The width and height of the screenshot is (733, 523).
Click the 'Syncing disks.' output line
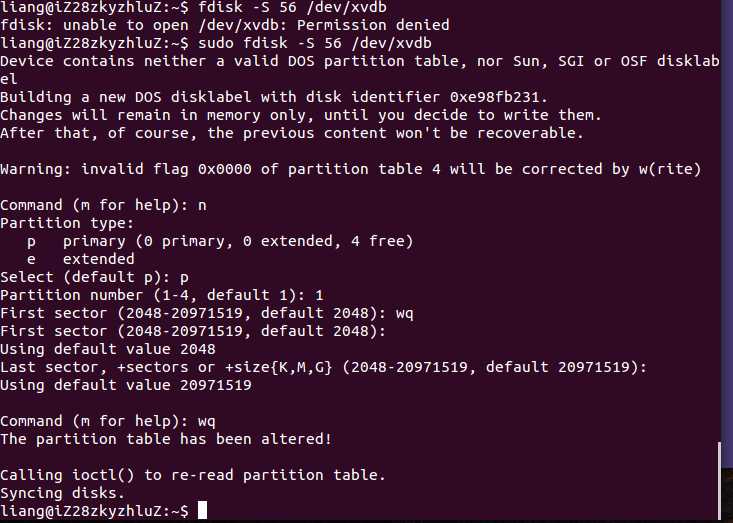[x=63, y=493]
